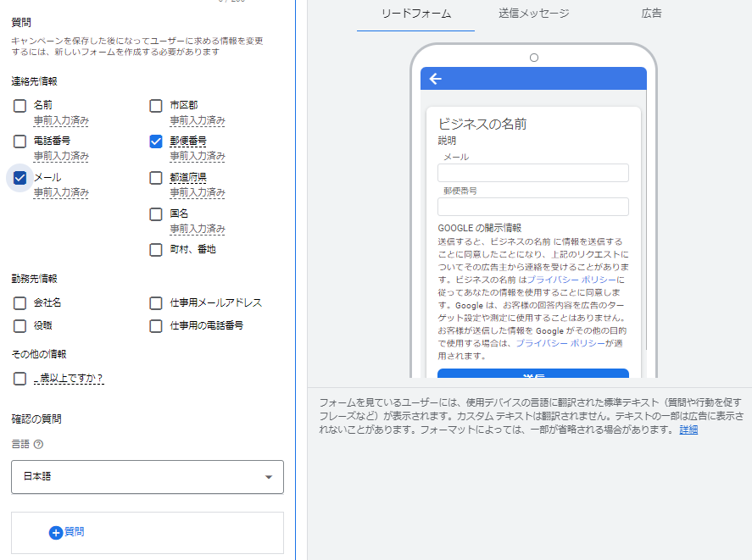Screen dimensions: 752x560
Task: Uncheck the メール checkbox
Action: coord(19,178)
